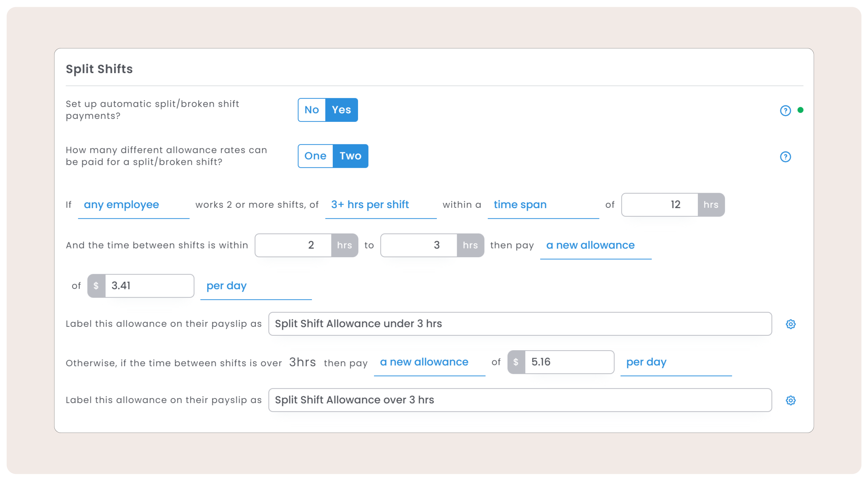The image size is (868, 481).
Task: Click help icon beside automatic split shift payments
Action: click(x=785, y=111)
